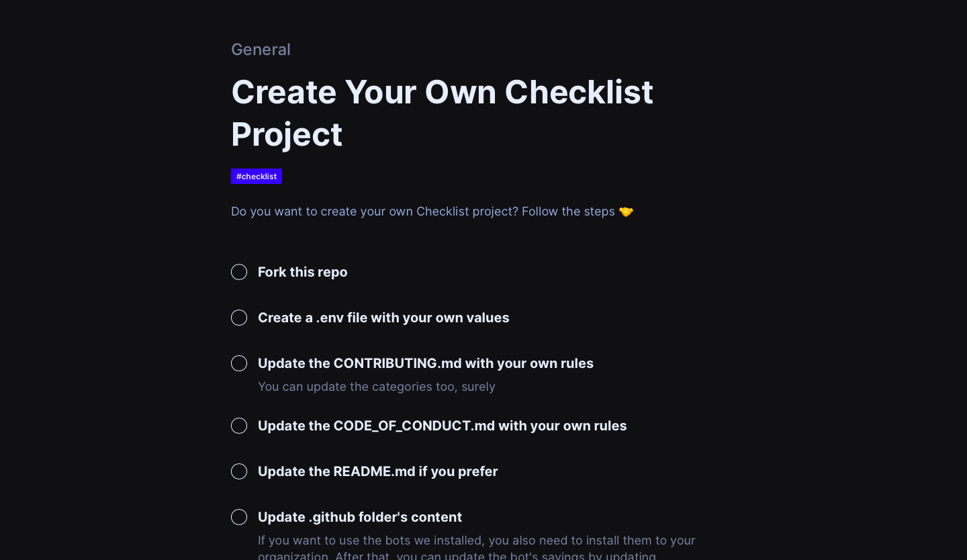Check off the README.md item's circle

pyautogui.click(x=239, y=471)
